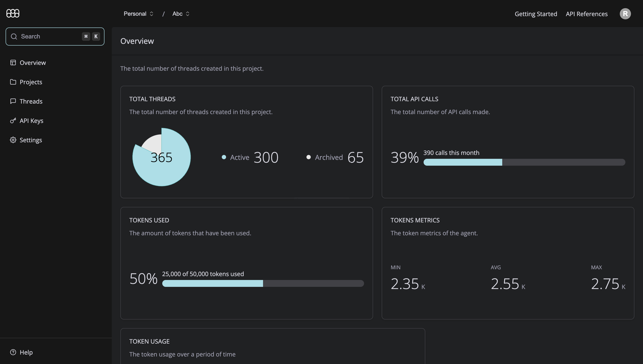
Task: Click the Help question mark icon
Action: (13, 352)
